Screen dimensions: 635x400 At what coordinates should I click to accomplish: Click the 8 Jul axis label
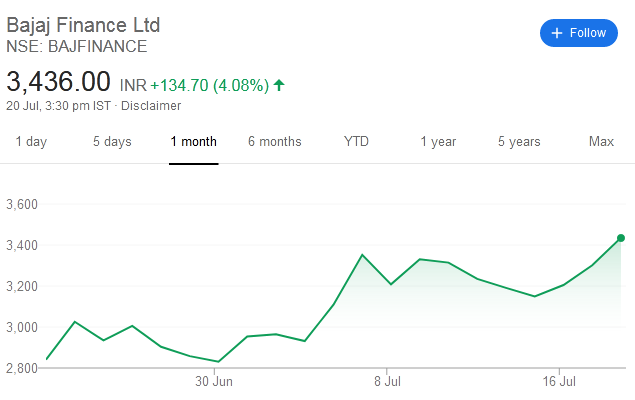(x=387, y=381)
